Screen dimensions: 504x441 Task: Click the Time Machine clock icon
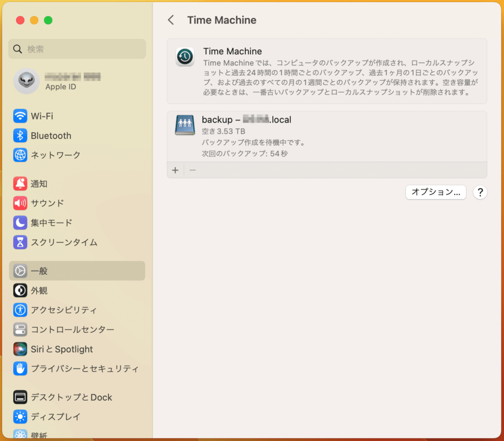pyautogui.click(x=185, y=57)
